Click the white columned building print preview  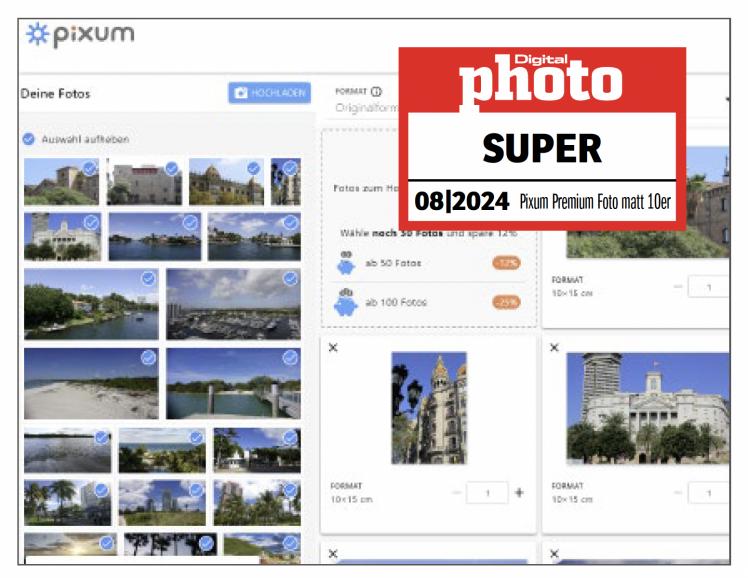pos(648,408)
